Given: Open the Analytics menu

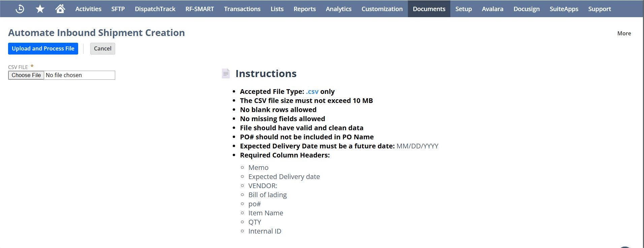Looking at the screenshot, I should pos(339,9).
